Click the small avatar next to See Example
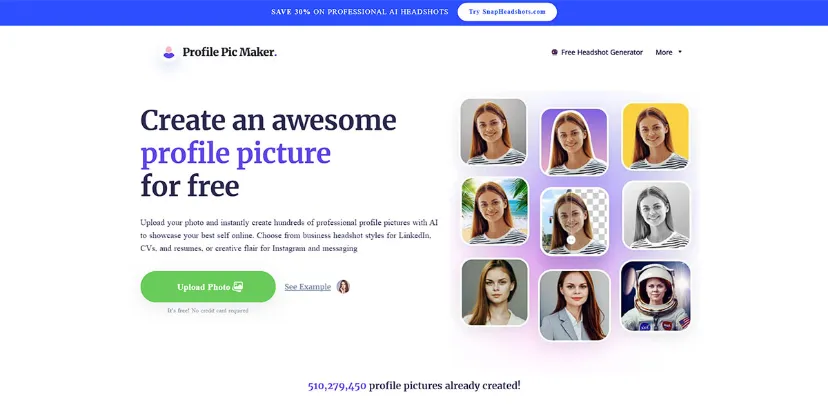This screenshot has height=414, width=828. point(343,287)
